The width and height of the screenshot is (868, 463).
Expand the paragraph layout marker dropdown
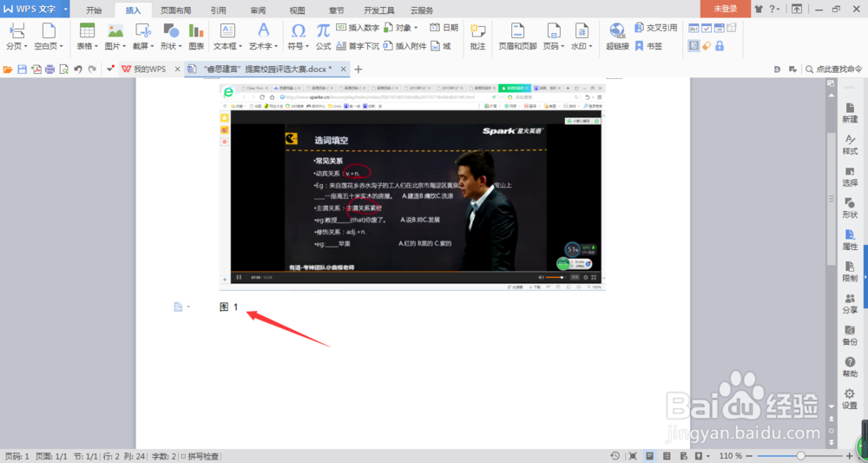pyautogui.click(x=188, y=307)
